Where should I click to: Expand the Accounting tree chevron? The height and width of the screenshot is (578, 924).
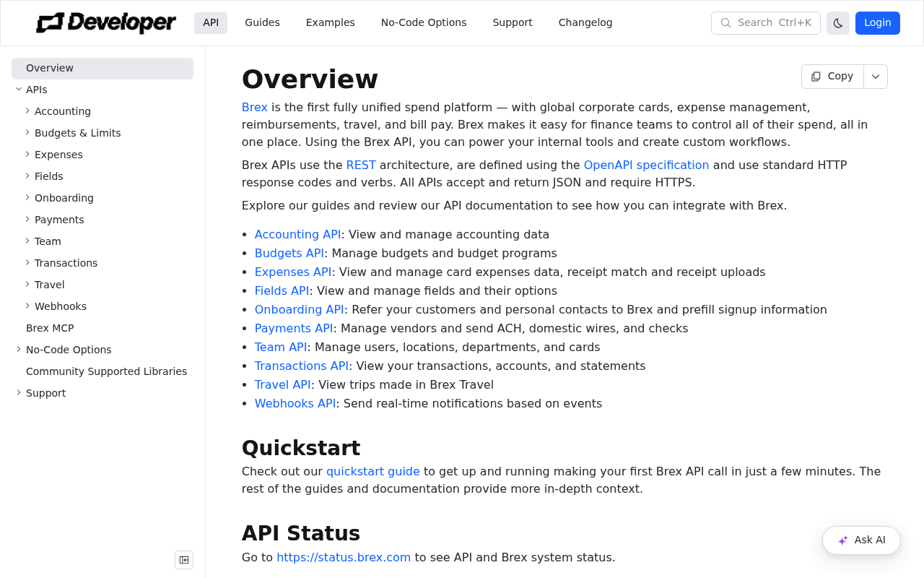27,111
